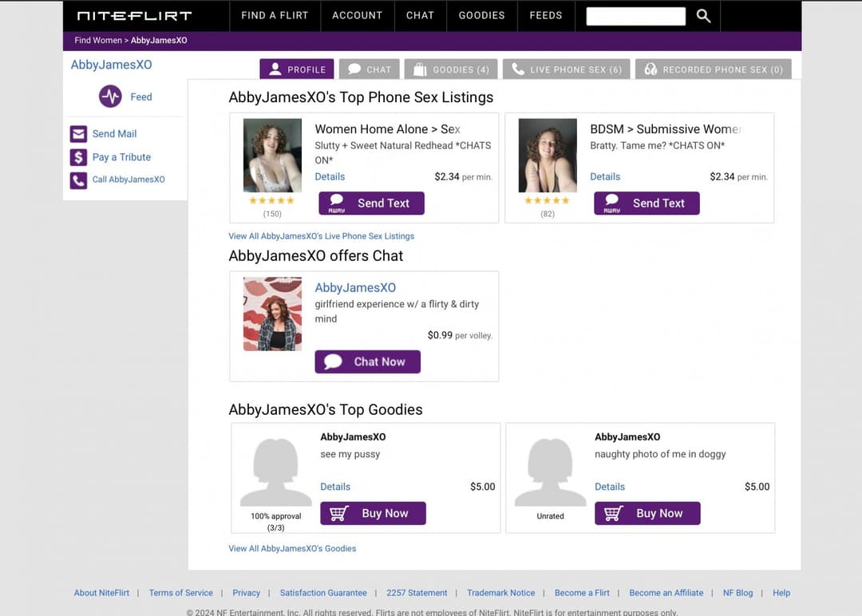This screenshot has height=616, width=862.
Task: Select the Live Phone Sex (6) tab
Action: tap(567, 69)
